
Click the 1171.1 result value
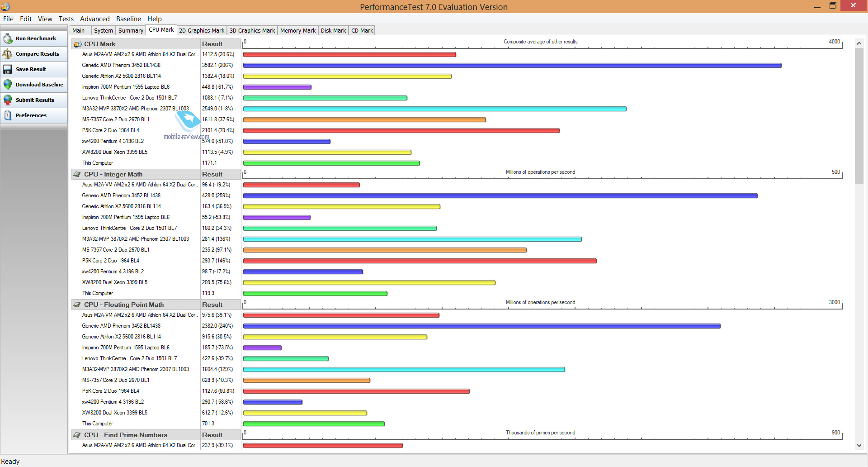[209, 163]
